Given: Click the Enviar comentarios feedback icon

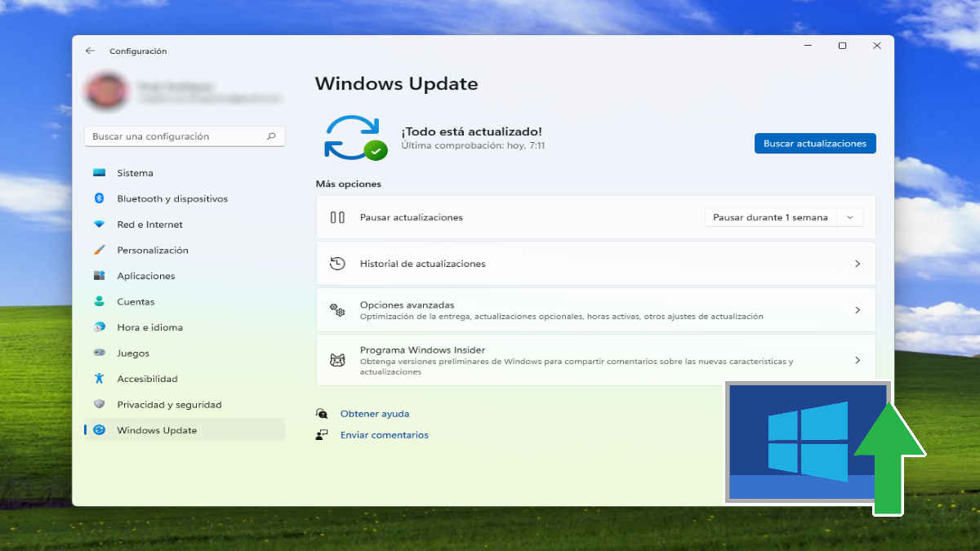Looking at the screenshot, I should click(322, 435).
